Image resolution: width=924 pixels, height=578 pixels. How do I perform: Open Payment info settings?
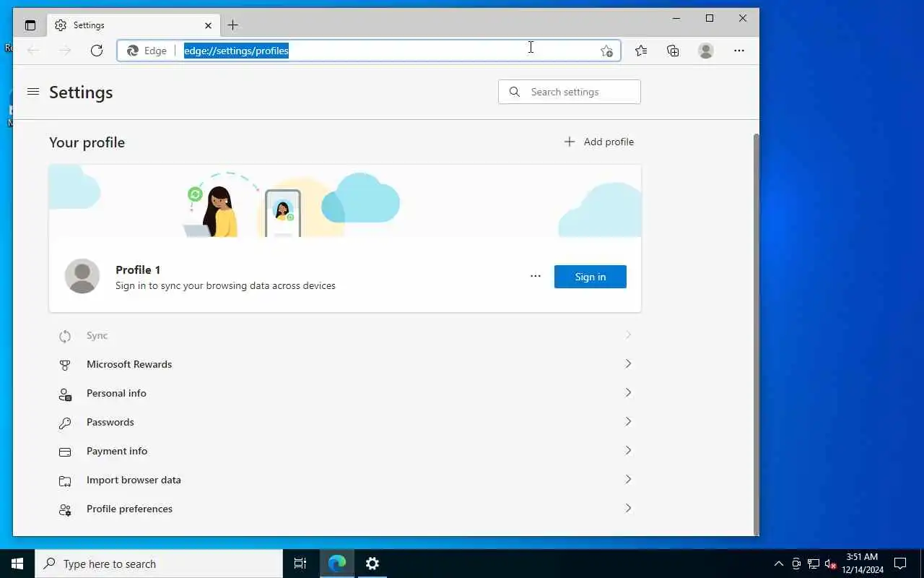coord(345,451)
